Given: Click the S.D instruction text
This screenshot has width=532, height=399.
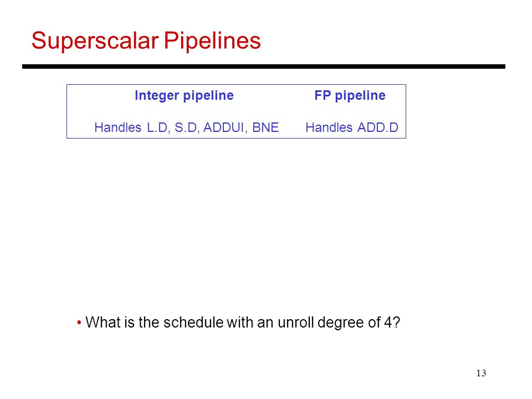Looking at the screenshot, I should tap(187, 128).
